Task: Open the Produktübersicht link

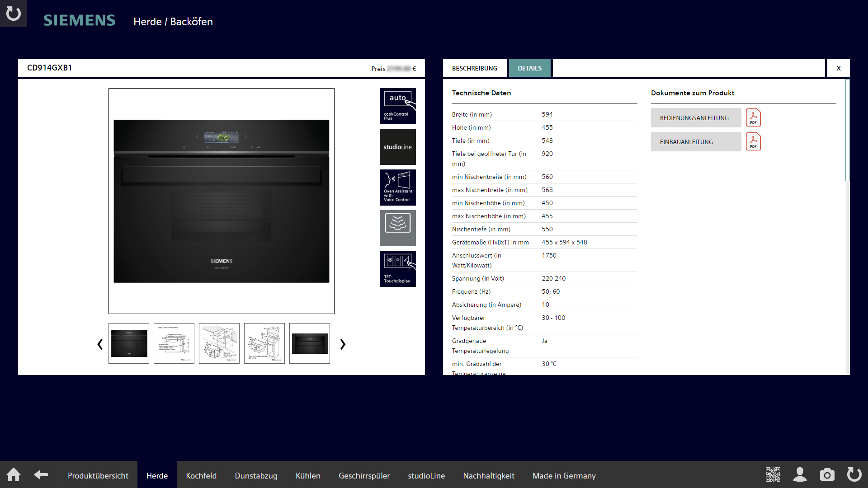Action: point(98,476)
